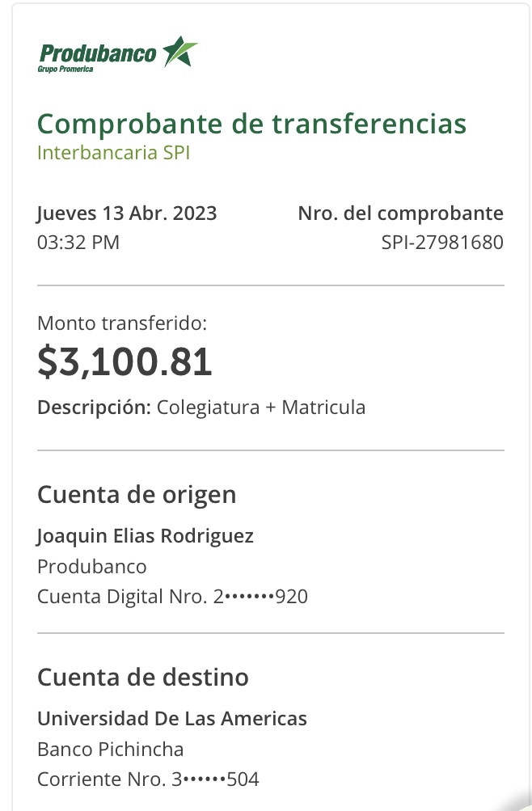Image resolution: width=532 pixels, height=811 pixels.
Task: Select the recipient Universidad De Las Americas
Action: 172,718
